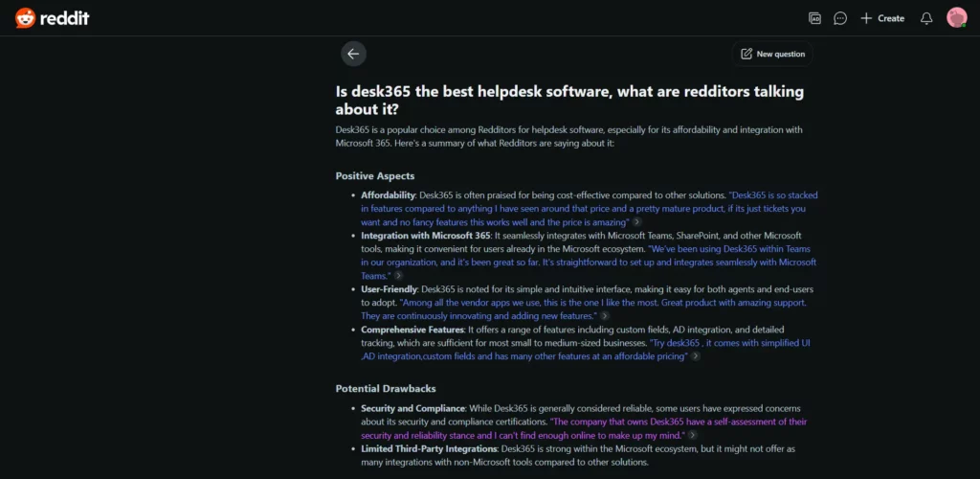This screenshot has width=980, height=479.
Task: Open the user avatar menu
Action: point(956,17)
